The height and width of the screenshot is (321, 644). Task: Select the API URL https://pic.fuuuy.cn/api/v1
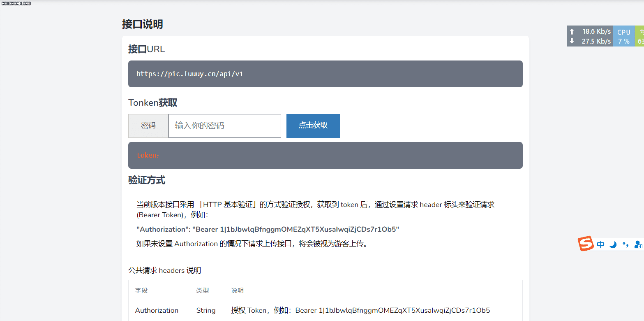pos(190,74)
